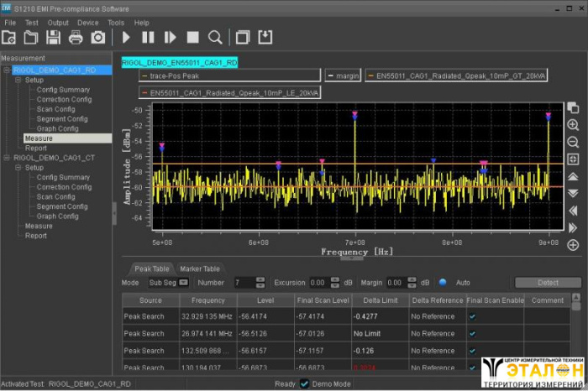Collapse Setup under RIGOL_DEMO_CAG1_CT

coord(18,168)
